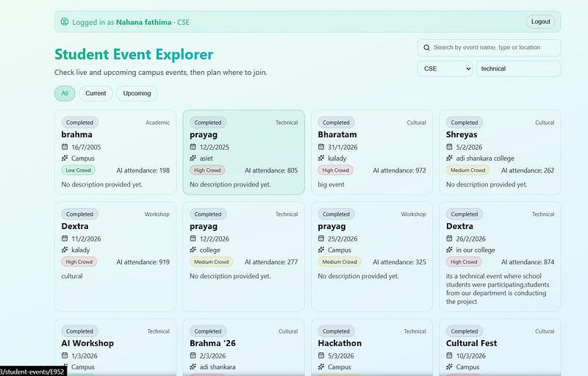Open the Shreyas event card title
The width and height of the screenshot is (588, 376).
462,134
